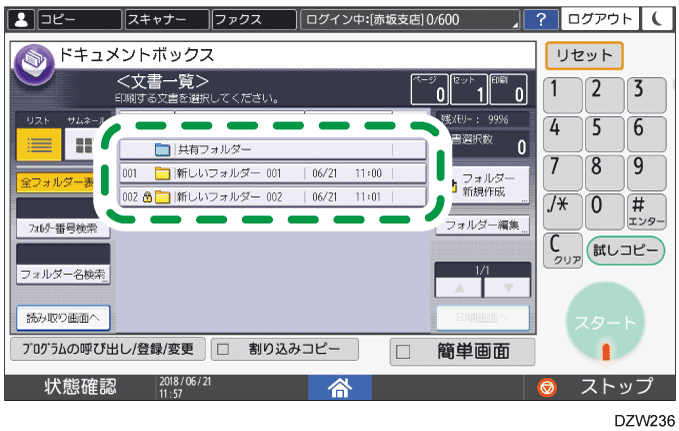
Task: Tap the ログイン中 message bar
Action: [410, 20]
